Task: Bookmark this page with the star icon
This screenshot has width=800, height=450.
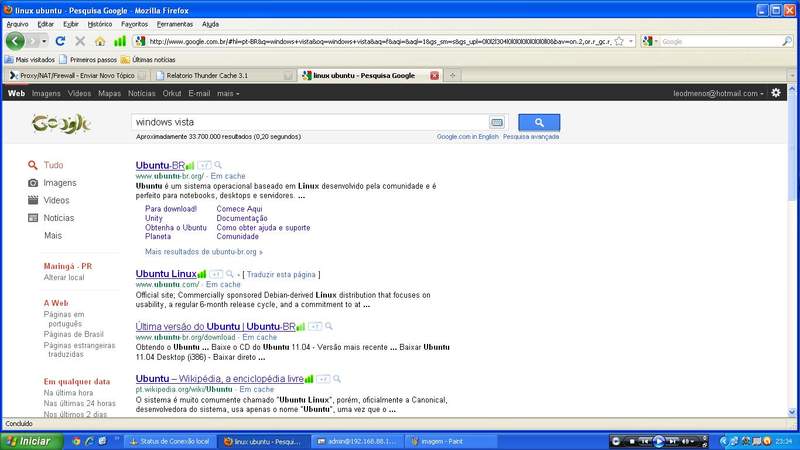Action: tap(619, 41)
